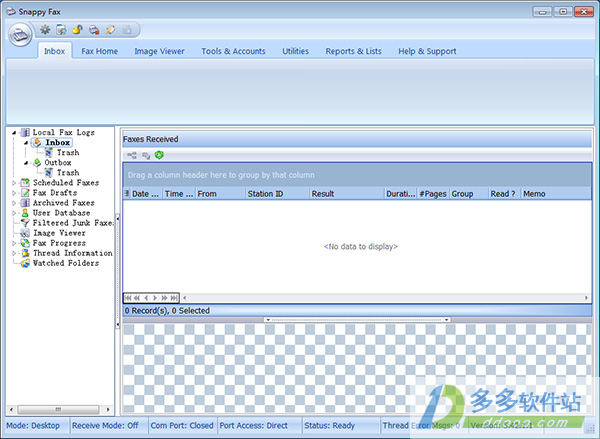The height and width of the screenshot is (439, 600).
Task: Sort by the Group column header
Action: [x=469, y=194]
